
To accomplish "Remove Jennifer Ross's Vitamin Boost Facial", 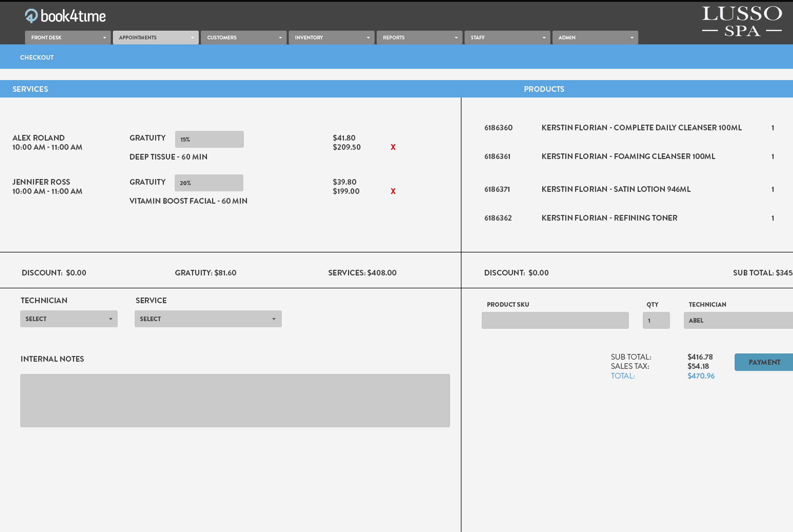I will point(393,191).
